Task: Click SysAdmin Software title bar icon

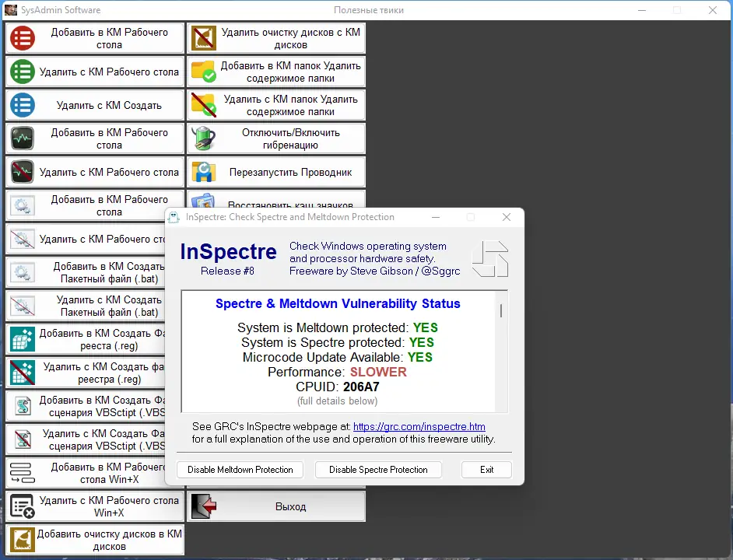Action: 10,10
